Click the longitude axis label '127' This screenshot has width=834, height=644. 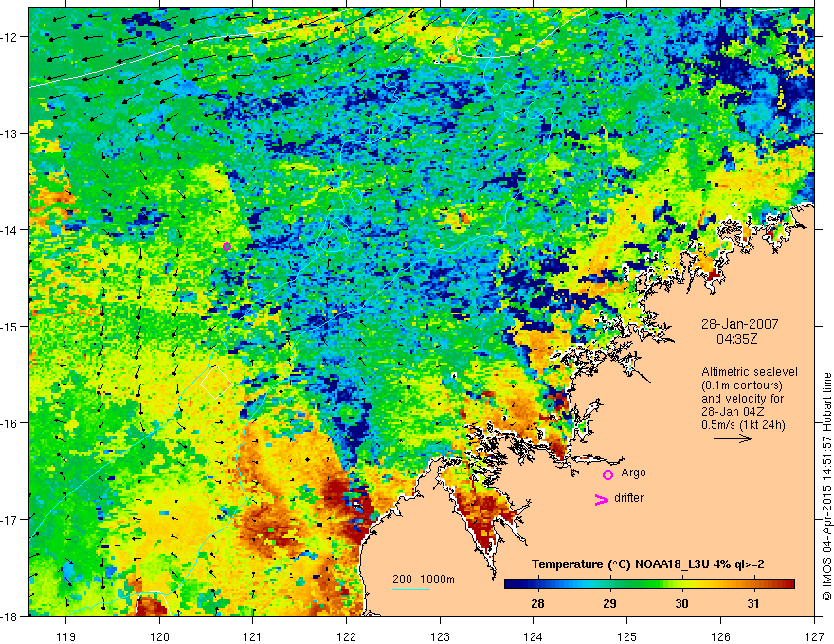814,636
